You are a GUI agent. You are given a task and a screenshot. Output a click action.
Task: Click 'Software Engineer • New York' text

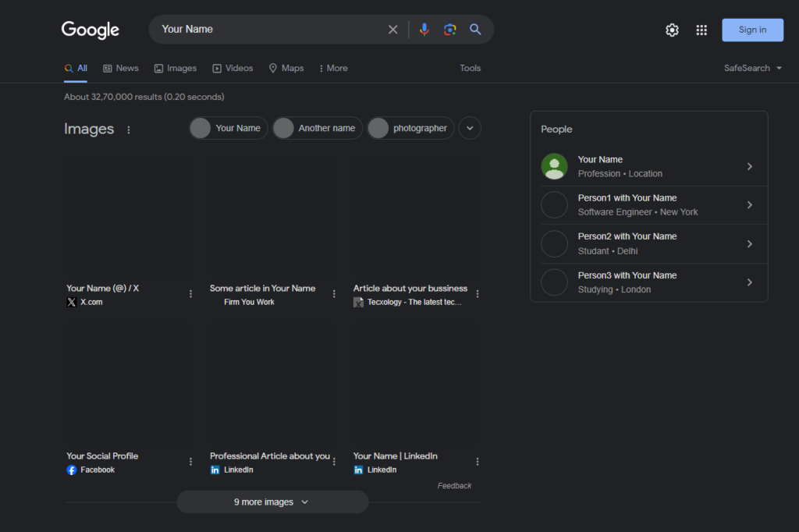pos(638,212)
